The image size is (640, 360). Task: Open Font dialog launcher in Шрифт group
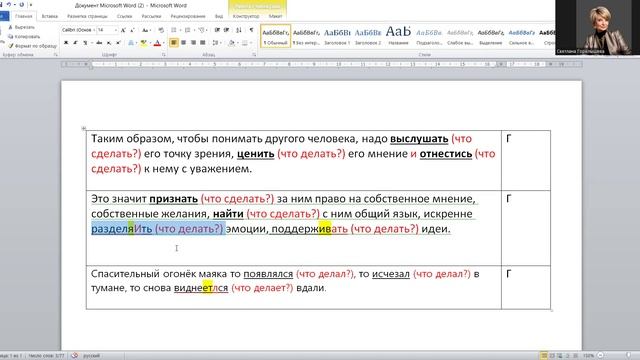point(164,54)
